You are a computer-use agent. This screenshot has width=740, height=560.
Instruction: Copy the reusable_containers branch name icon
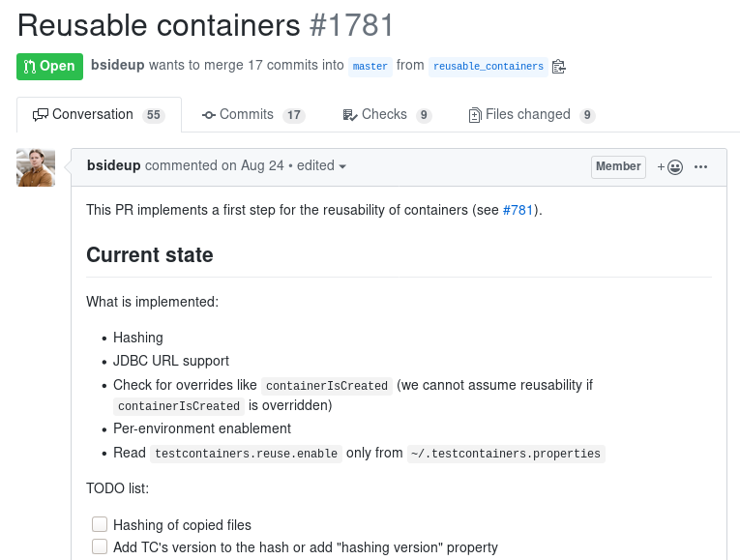(559, 67)
